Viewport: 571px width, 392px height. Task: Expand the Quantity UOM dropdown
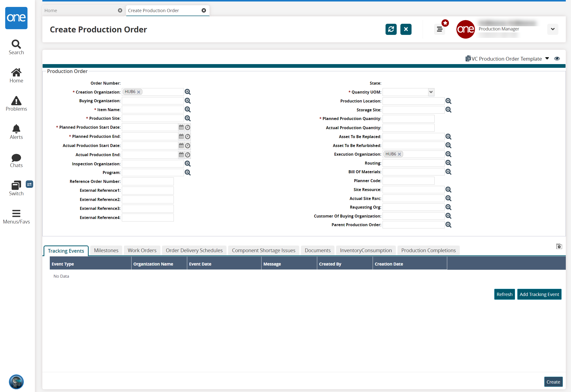[431, 92]
